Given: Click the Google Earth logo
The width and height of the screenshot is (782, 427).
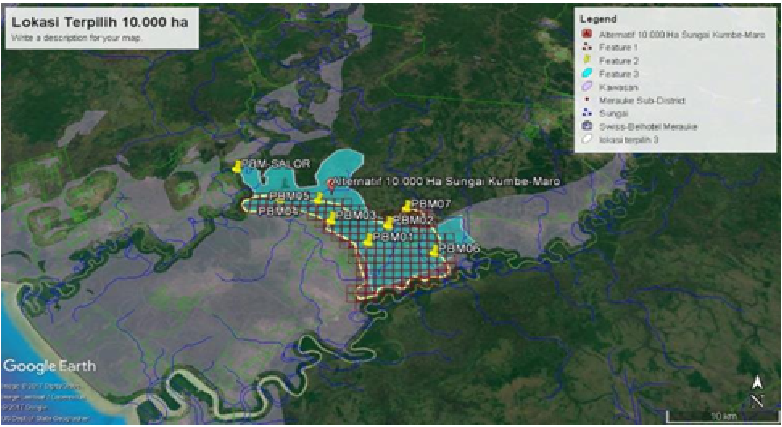Looking at the screenshot, I should point(50,366).
